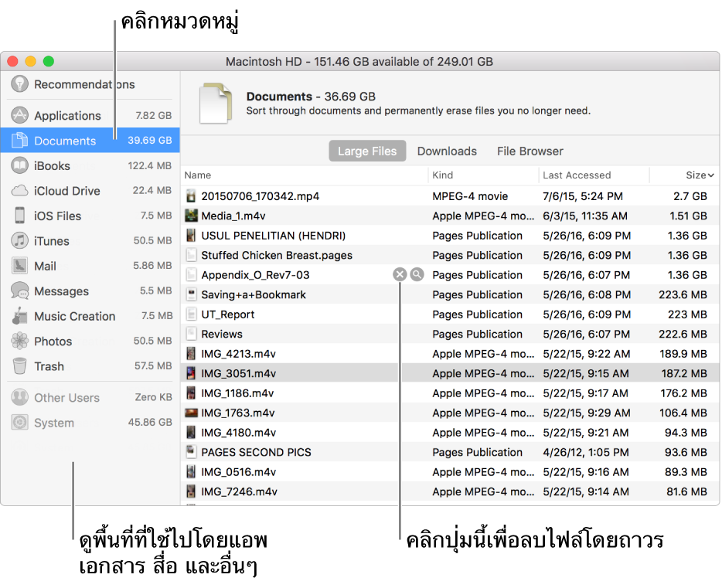This screenshot has width=722, height=588.
Task: Show Appendix_O_Rev7-03 in Finder with the magnifier icon
Action: pos(417,274)
